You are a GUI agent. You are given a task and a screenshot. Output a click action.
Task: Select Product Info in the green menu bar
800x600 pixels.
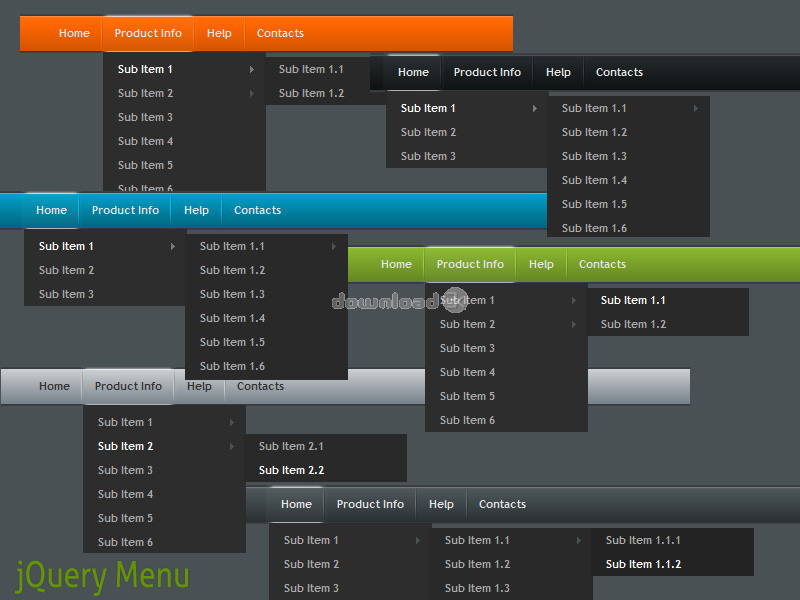470,264
